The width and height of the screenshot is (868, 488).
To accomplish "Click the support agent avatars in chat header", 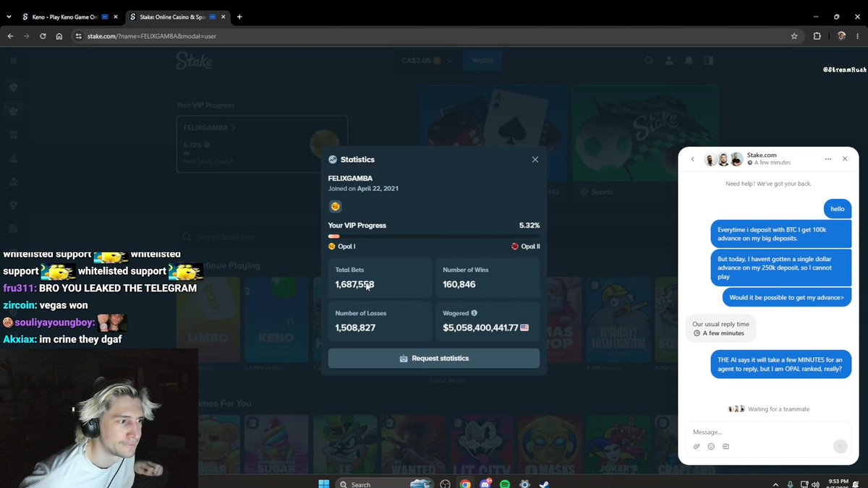I will (x=723, y=159).
